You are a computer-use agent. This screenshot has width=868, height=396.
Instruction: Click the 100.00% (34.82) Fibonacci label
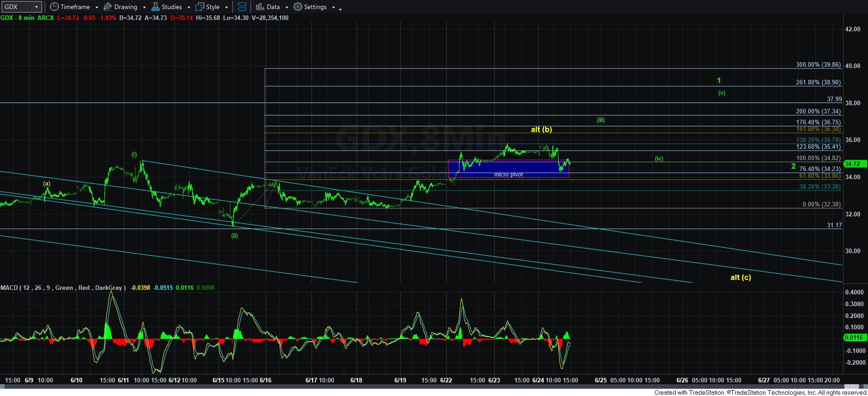(x=818, y=158)
